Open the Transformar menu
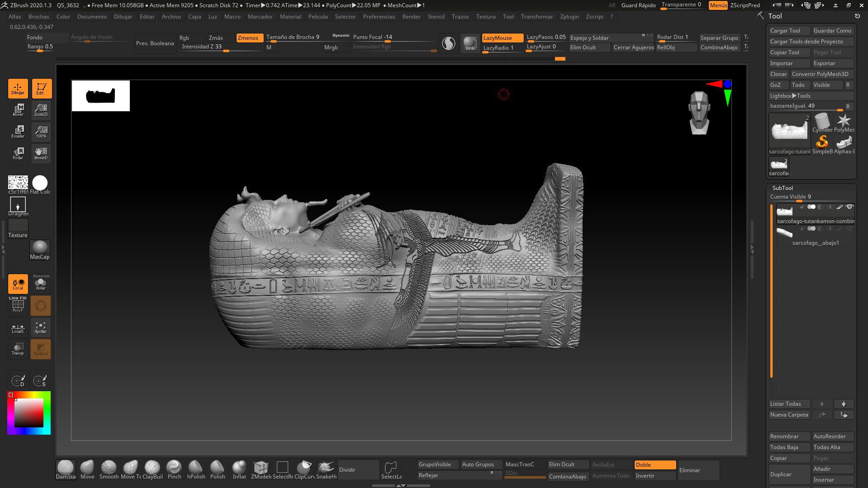Viewport: 868px width, 488px height. (537, 17)
